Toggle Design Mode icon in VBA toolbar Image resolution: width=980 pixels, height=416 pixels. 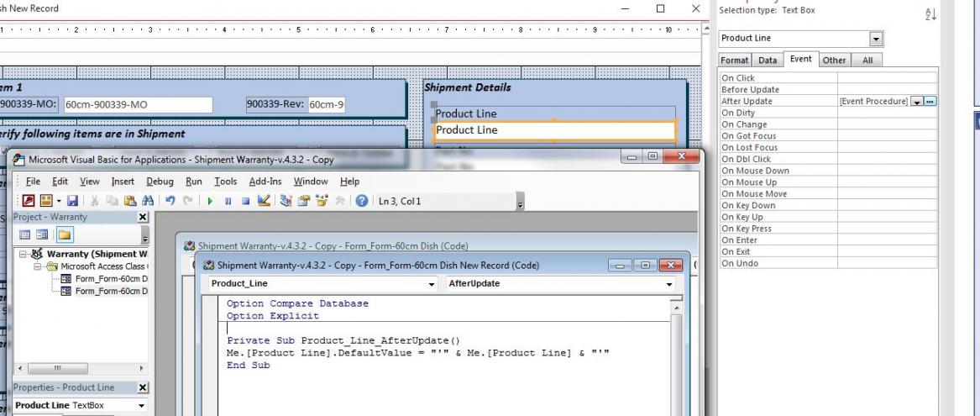coord(264,201)
